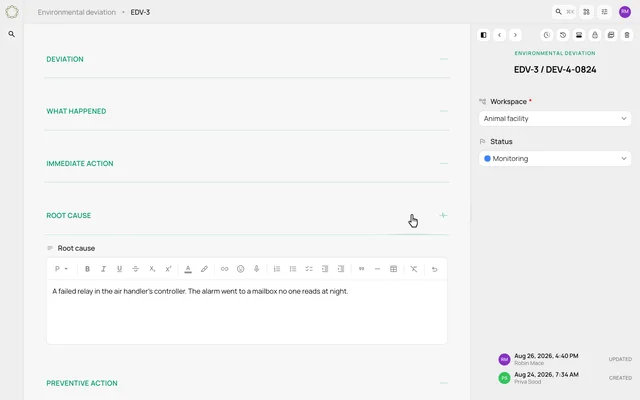
Task: Expand the PREVENTIVE ACTION section
Action: 444,383
